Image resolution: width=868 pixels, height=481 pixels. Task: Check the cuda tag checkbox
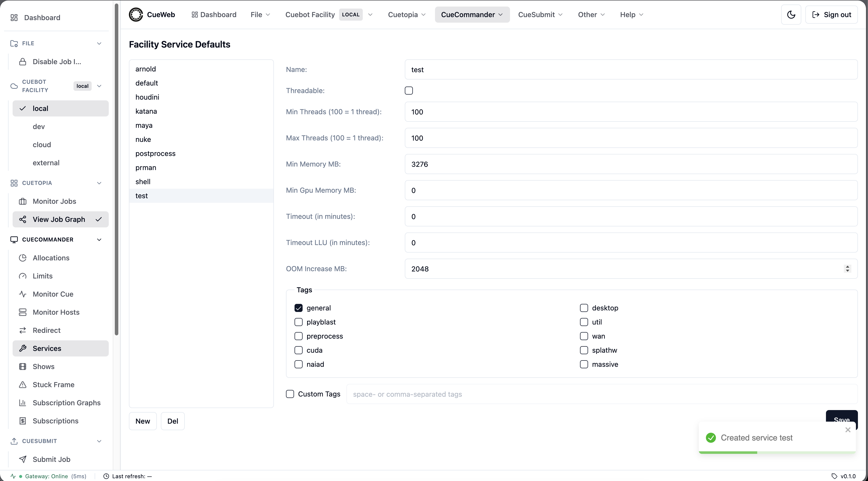(x=298, y=350)
